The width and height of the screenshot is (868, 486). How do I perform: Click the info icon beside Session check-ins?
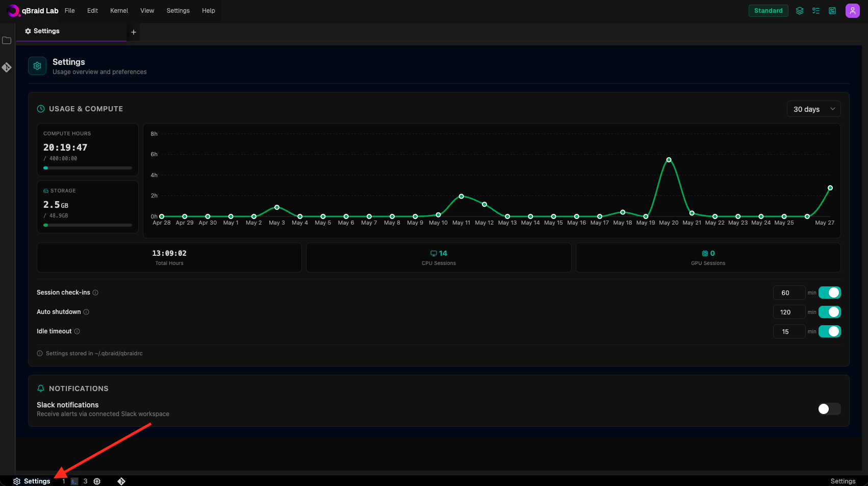click(x=95, y=293)
